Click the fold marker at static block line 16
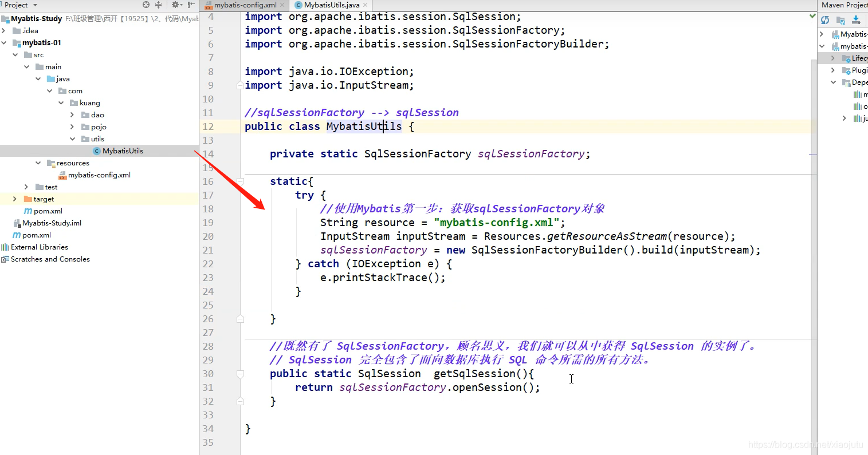Screen dimensions: 868x455 click(241, 181)
